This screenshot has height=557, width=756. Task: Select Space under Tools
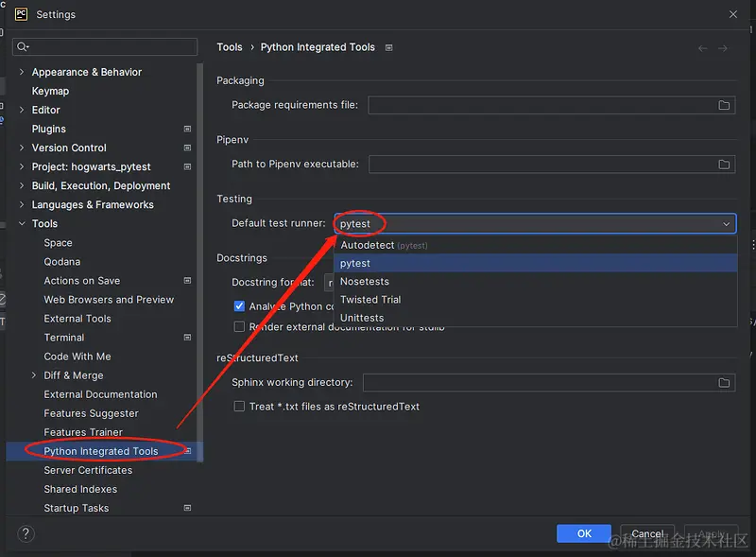click(58, 243)
